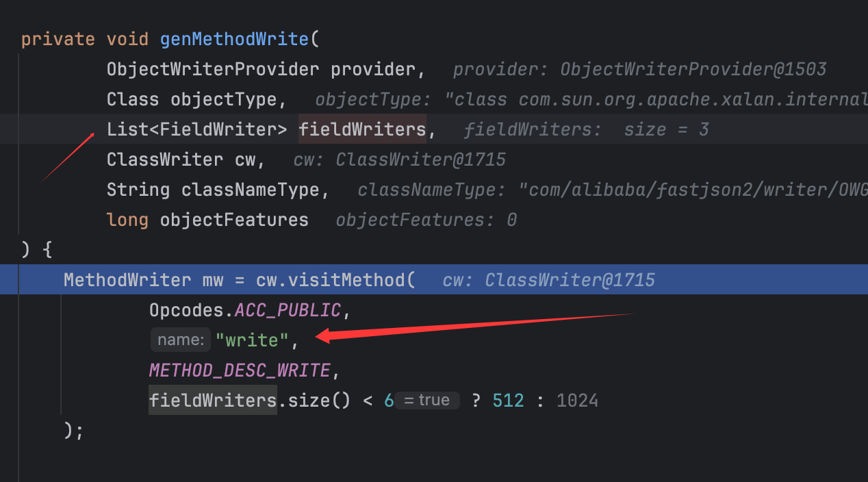Click the number 512 in the ternary
This screenshot has width=868, height=482.
click(508, 401)
